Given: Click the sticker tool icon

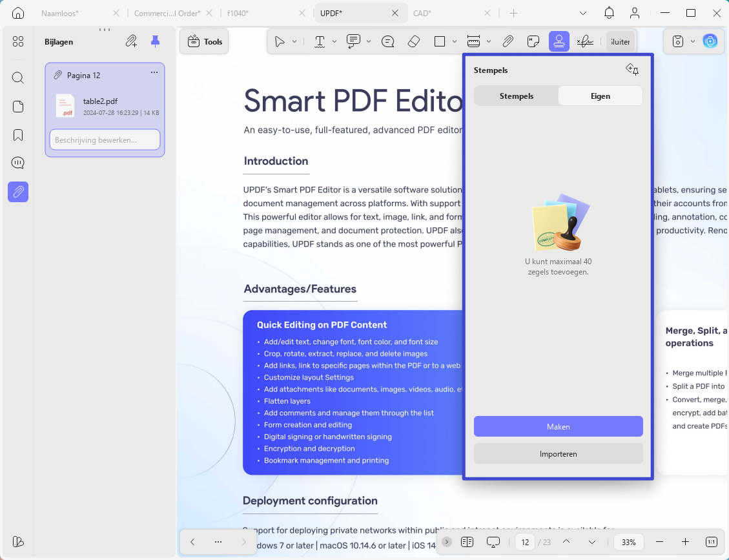Looking at the screenshot, I should click(533, 42).
